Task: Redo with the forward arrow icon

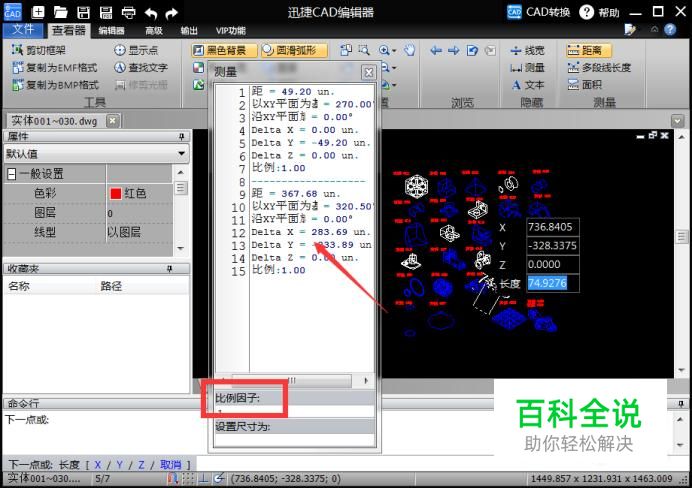Action: pos(171,13)
